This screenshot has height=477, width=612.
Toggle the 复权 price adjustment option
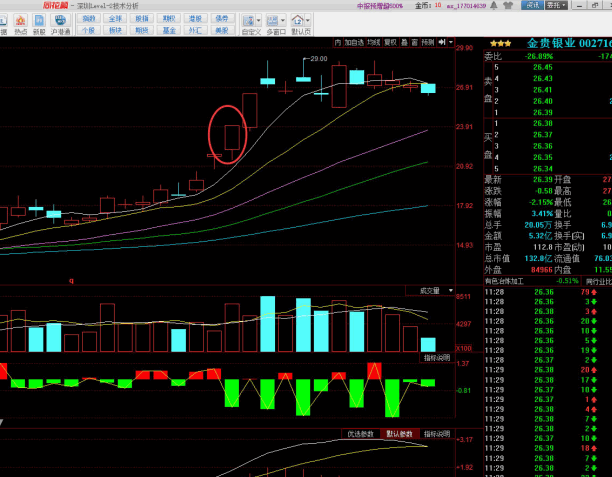pyautogui.click(x=390, y=42)
